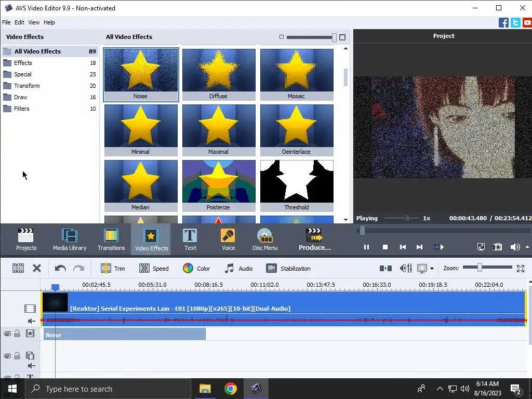Switch preview to full screen
The height and width of the screenshot is (399, 532).
[x=481, y=247]
